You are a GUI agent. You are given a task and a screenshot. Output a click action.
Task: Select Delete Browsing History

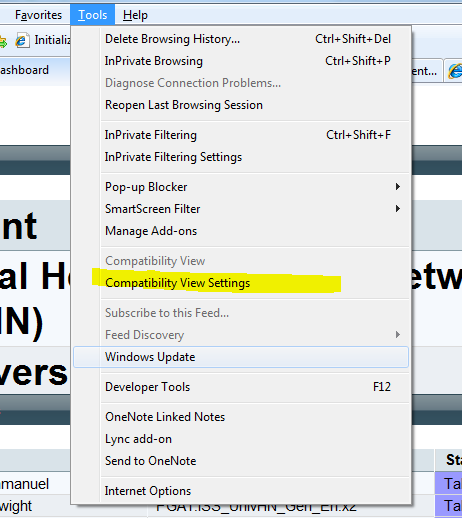241,39
